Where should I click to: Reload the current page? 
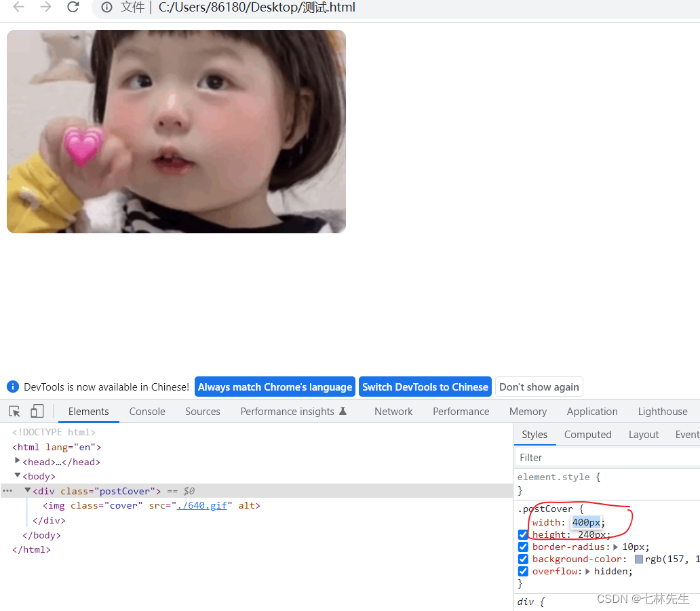[73, 7]
